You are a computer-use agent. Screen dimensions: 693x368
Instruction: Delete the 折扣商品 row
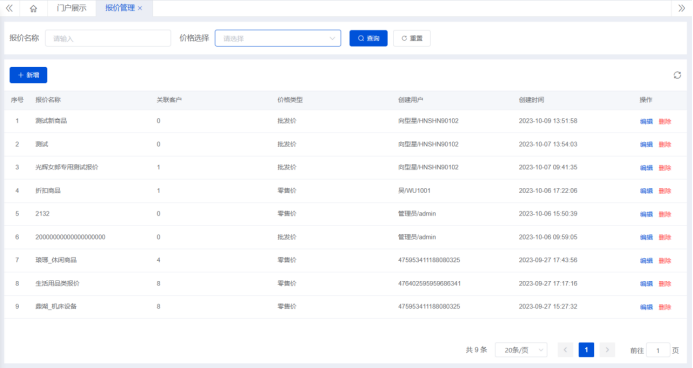[x=665, y=191]
